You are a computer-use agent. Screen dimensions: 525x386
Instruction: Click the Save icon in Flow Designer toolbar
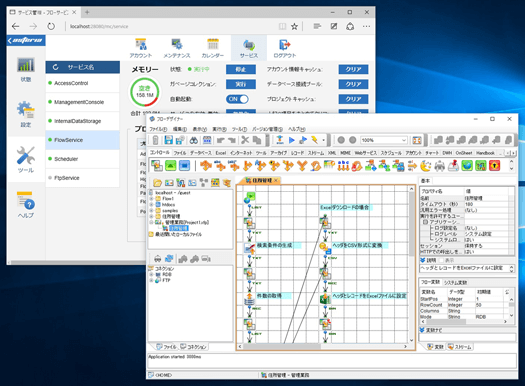point(168,140)
